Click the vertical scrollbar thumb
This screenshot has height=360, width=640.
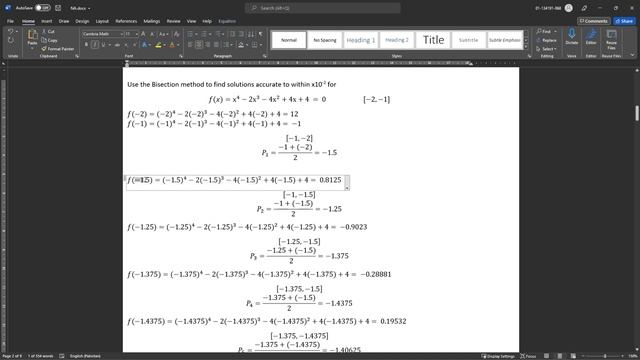coord(636,113)
